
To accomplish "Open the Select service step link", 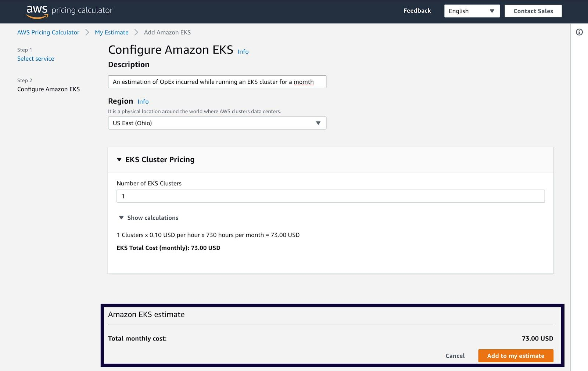I will pyautogui.click(x=36, y=59).
